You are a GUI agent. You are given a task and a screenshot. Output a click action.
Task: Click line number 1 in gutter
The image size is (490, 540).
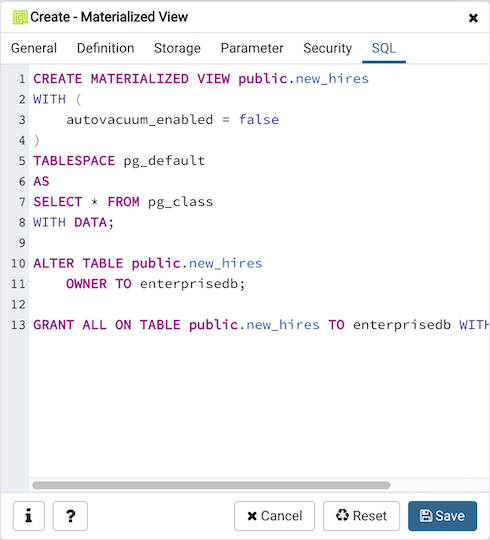[22, 79]
